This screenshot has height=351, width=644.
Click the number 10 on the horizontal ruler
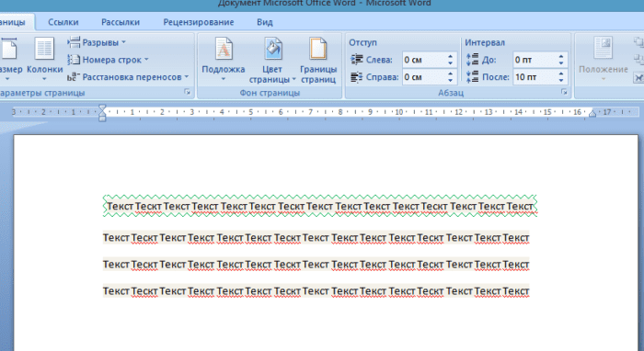(398, 112)
